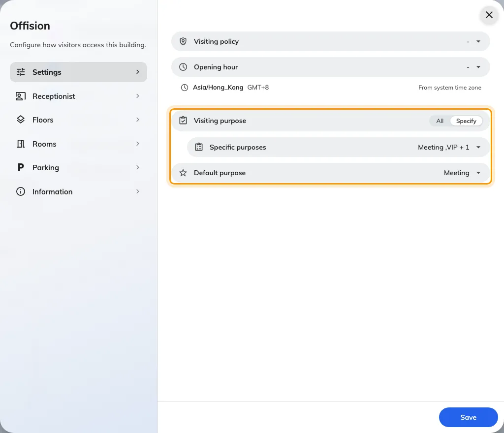Viewport: 504px width, 433px height.
Task: Expand the Default purpose dropdown arrow
Action: tap(478, 173)
